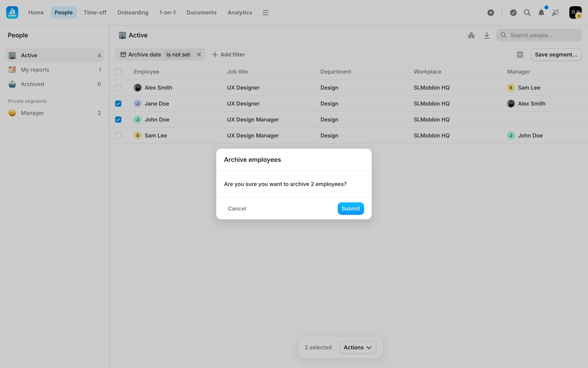The height and width of the screenshot is (368, 588).
Task: Expand the Actions dropdown
Action: click(x=358, y=347)
